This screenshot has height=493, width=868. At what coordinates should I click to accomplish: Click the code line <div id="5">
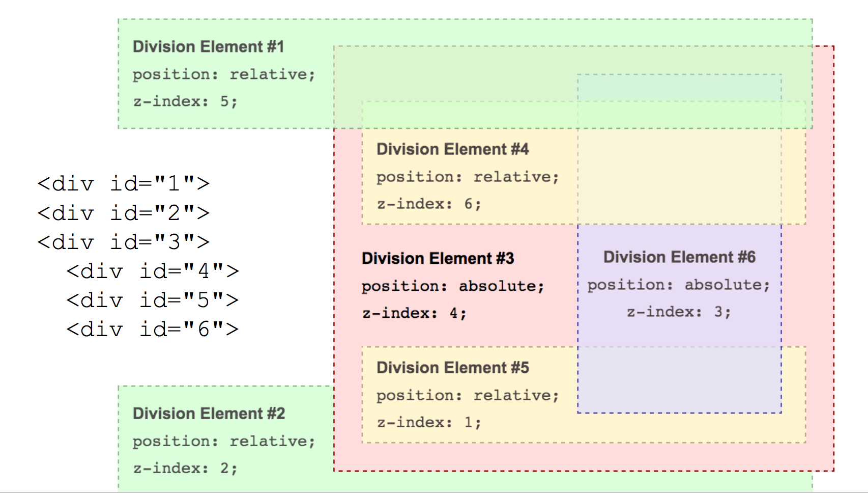(x=153, y=300)
